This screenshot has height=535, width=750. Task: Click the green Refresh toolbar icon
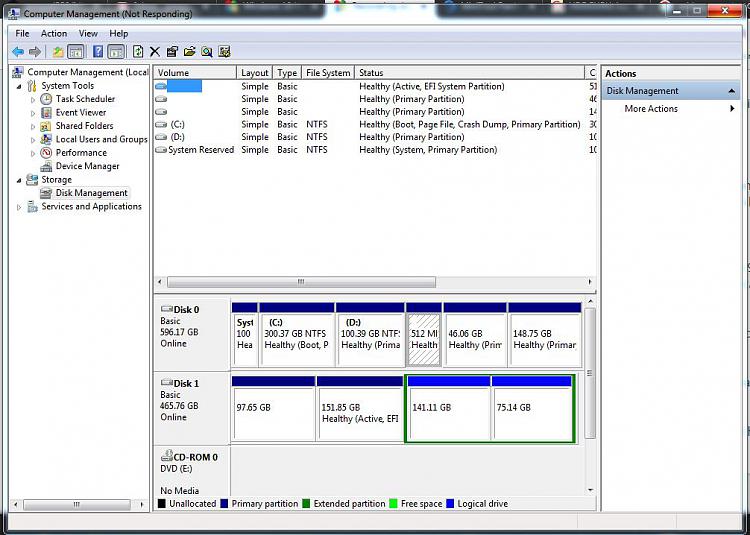(x=138, y=52)
